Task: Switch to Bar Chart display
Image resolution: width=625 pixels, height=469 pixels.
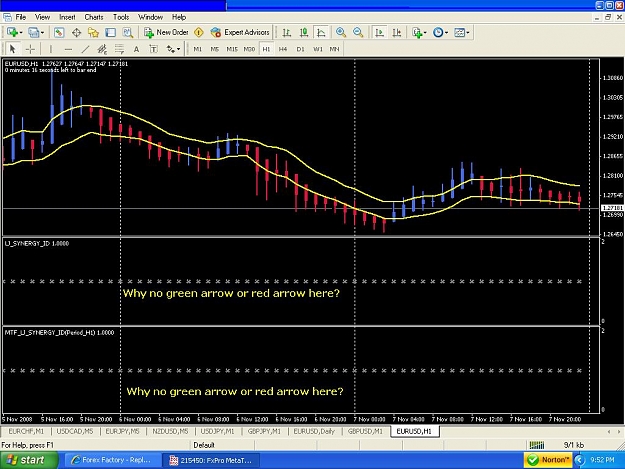Action: [287, 33]
